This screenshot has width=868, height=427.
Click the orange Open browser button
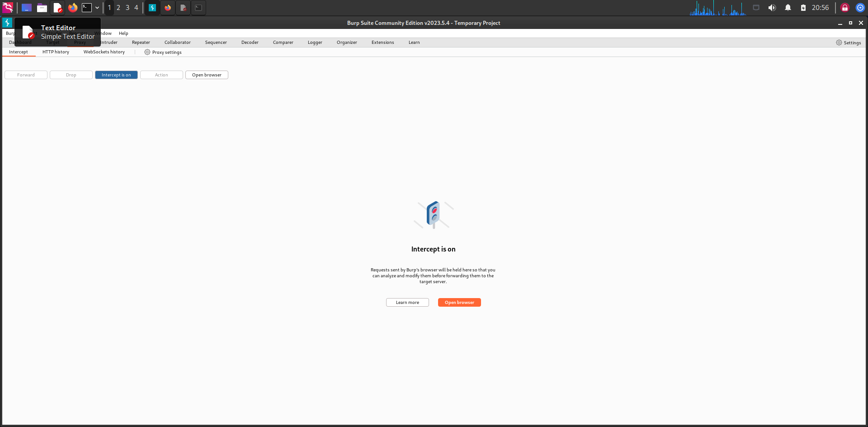[x=459, y=302]
